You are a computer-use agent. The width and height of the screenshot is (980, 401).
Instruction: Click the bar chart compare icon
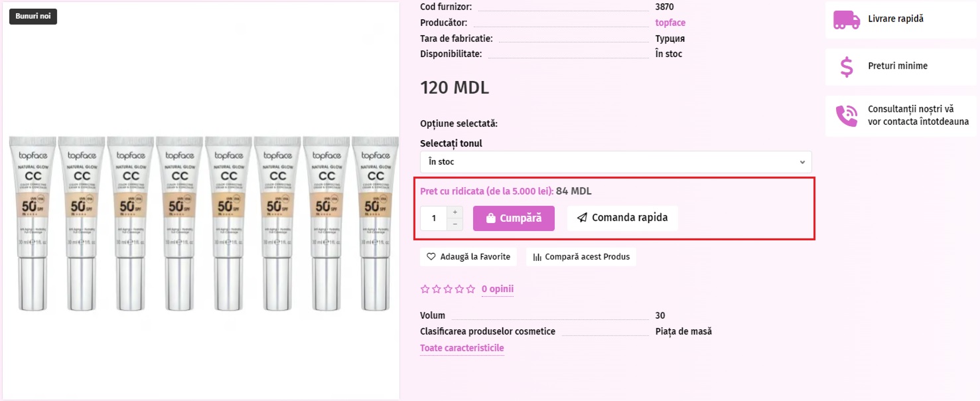(537, 256)
